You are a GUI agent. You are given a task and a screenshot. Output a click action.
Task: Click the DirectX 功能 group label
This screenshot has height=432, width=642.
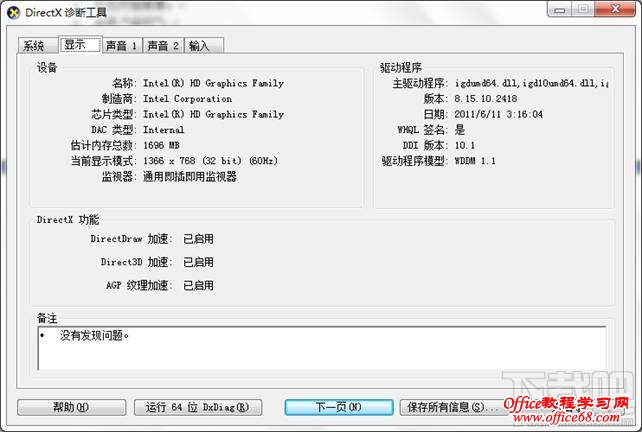[68, 220]
